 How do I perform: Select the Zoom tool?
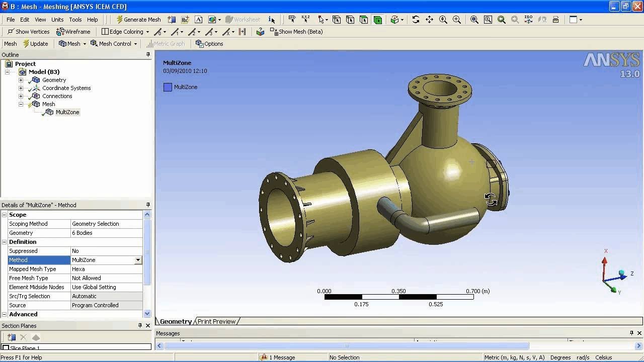click(x=443, y=20)
